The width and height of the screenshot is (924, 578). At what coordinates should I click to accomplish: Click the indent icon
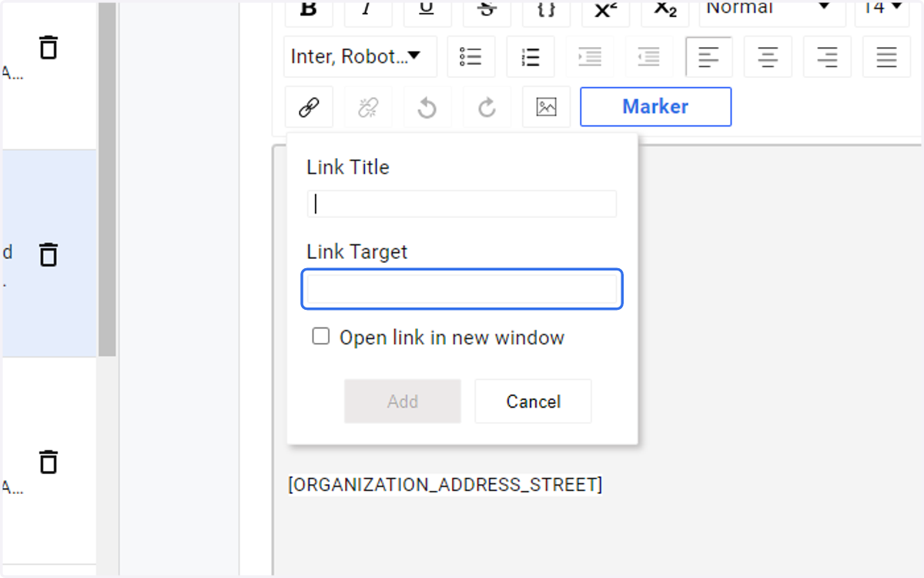[590, 56]
